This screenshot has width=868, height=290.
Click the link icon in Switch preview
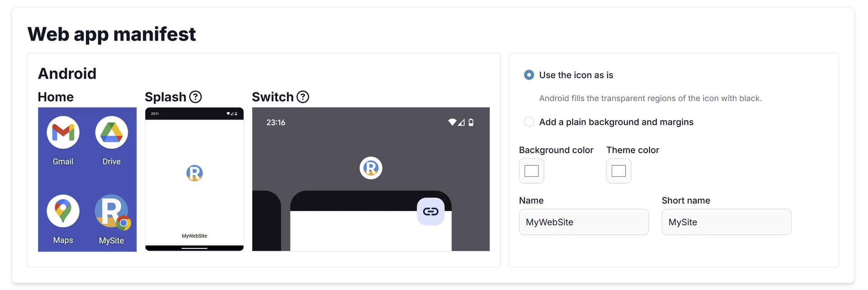[x=430, y=211]
